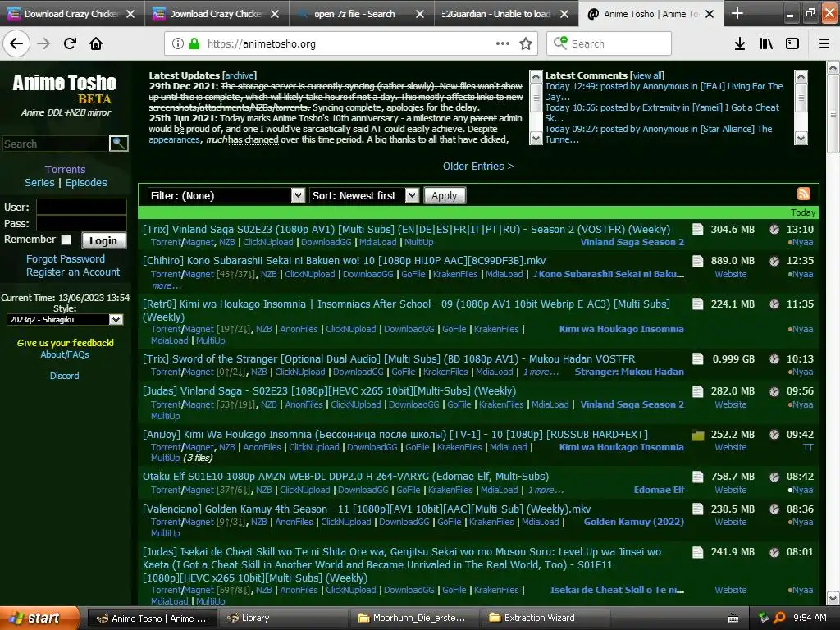Click clock icon next to 13:10
The width and height of the screenshot is (840, 630).
[x=774, y=230]
